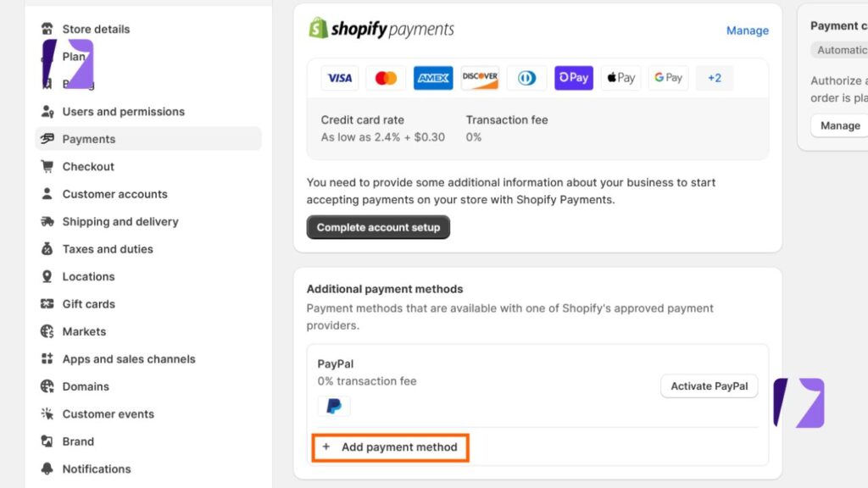
Task: Click the Shopify Payments logo
Action: [381, 28]
